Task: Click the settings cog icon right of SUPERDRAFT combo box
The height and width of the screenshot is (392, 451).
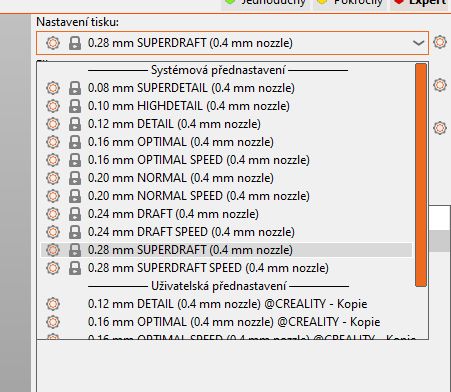Action: (440, 42)
